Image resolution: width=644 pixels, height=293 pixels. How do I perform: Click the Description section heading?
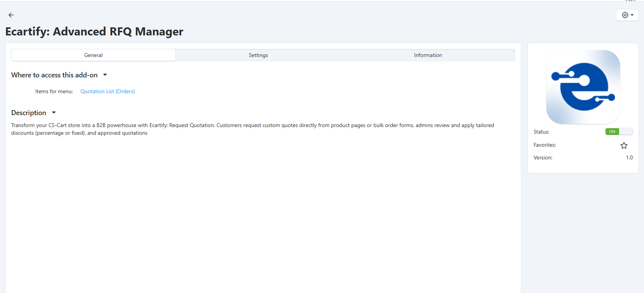click(28, 113)
